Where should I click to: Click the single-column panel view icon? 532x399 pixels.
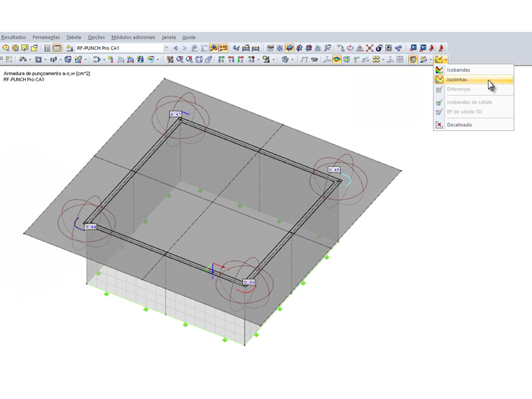click(x=47, y=48)
